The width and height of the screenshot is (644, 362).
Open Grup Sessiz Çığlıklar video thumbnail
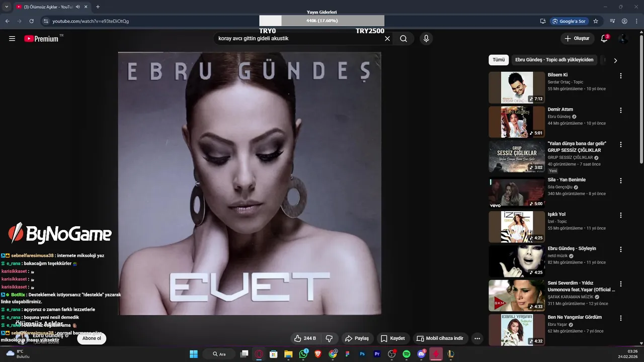(x=517, y=156)
